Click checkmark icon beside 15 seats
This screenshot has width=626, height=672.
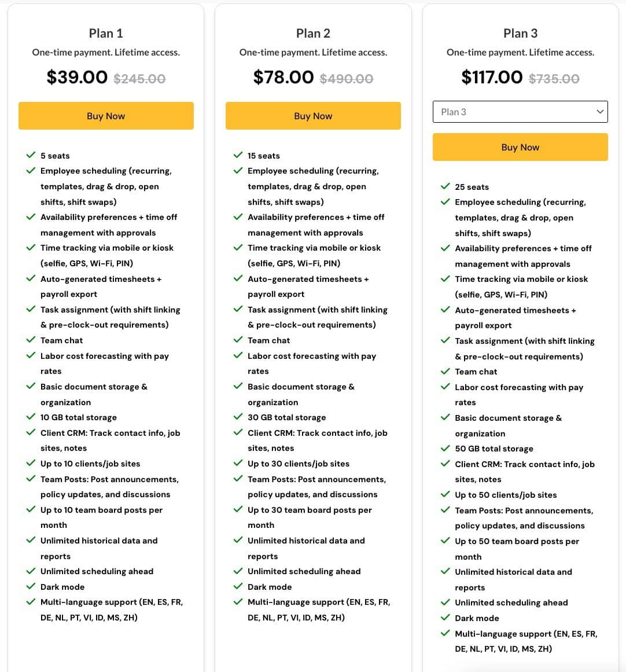(238, 155)
